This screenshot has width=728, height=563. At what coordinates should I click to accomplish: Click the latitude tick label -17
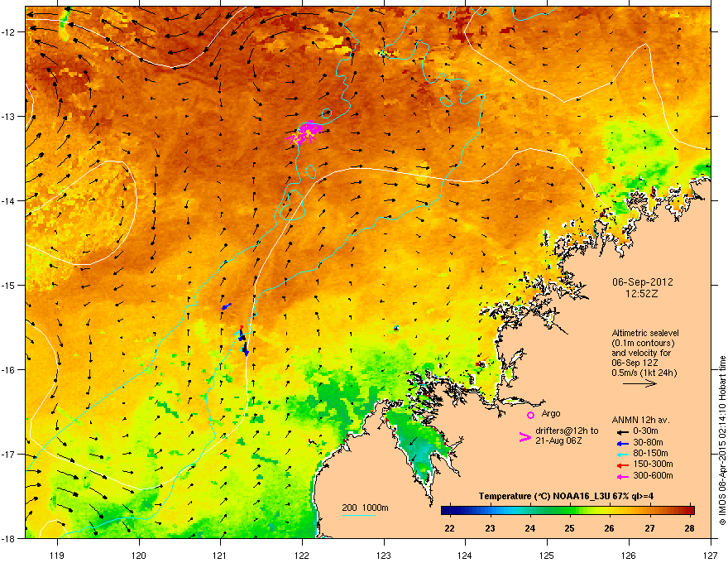[x=8, y=454]
